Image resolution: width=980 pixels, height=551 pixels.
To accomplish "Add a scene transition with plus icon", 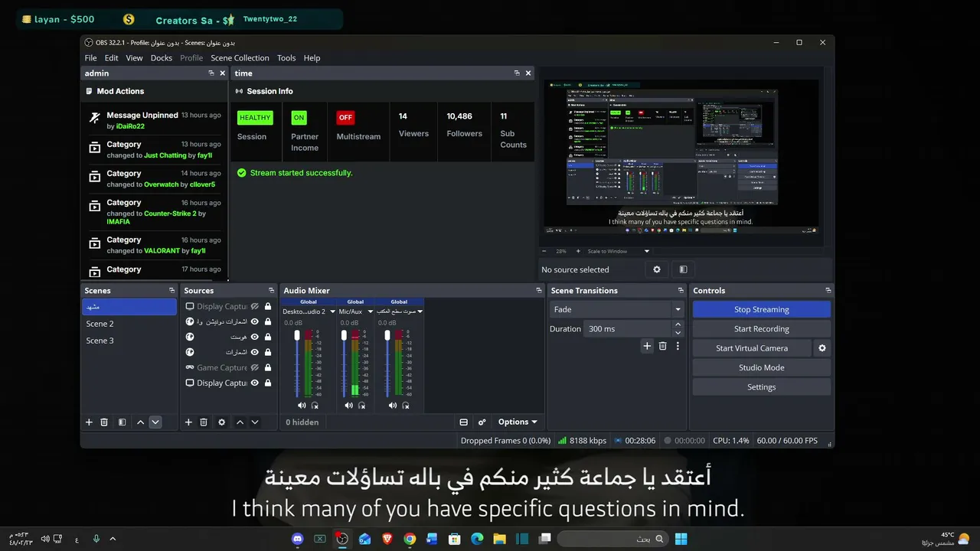I will pyautogui.click(x=647, y=346).
